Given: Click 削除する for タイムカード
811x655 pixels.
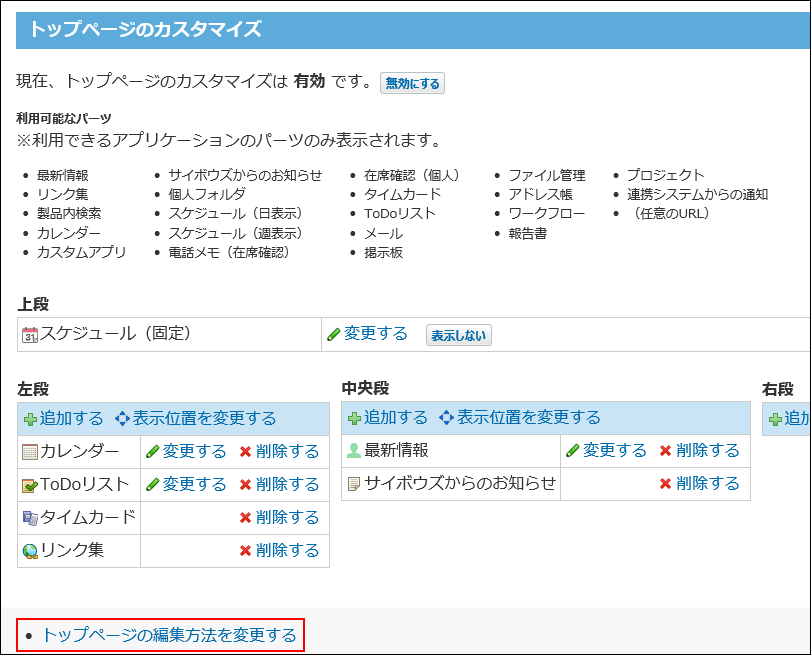Looking at the screenshot, I should tap(288, 517).
